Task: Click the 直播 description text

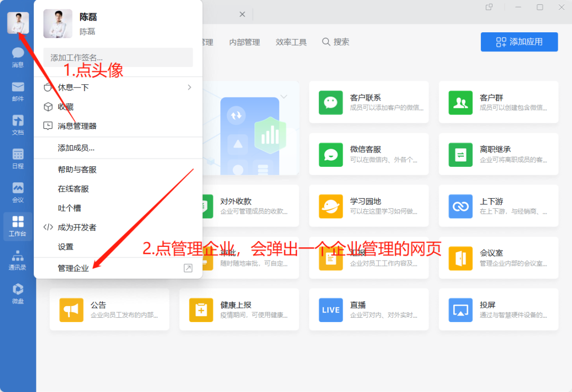Action: [x=384, y=315]
